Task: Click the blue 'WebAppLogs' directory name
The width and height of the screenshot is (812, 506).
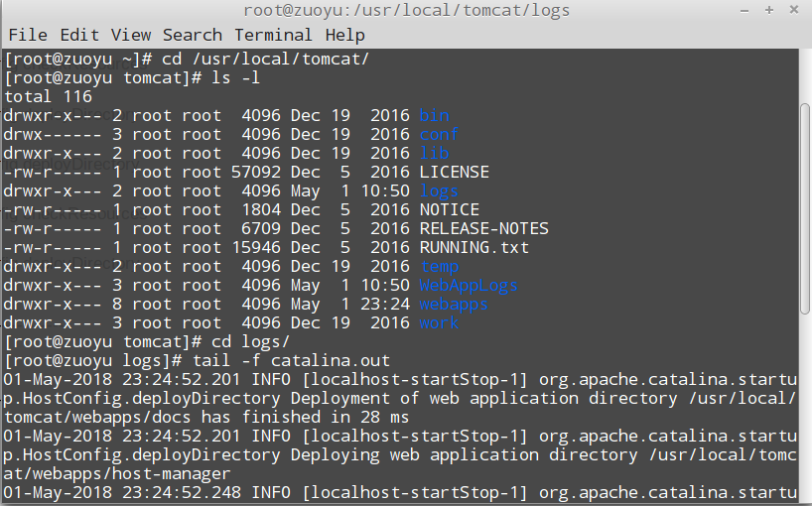Action: pos(469,285)
